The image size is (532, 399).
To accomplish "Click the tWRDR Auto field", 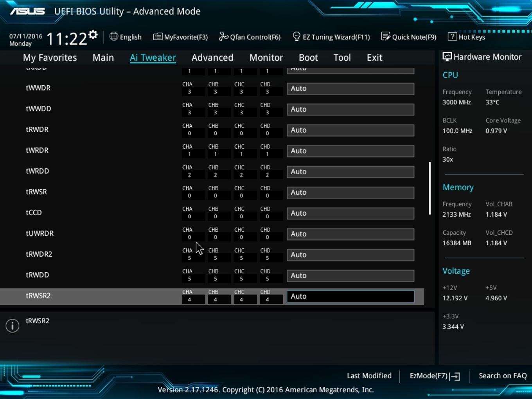I will [x=350, y=151].
